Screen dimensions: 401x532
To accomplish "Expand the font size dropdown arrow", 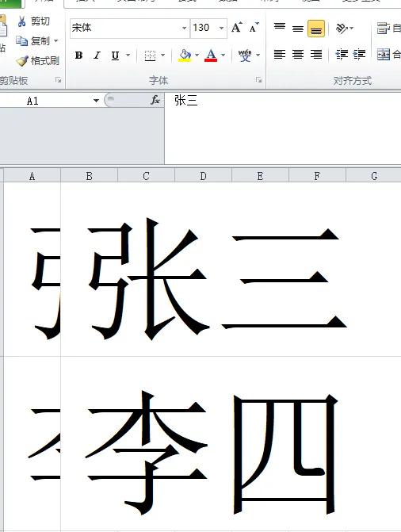I will pos(222,28).
